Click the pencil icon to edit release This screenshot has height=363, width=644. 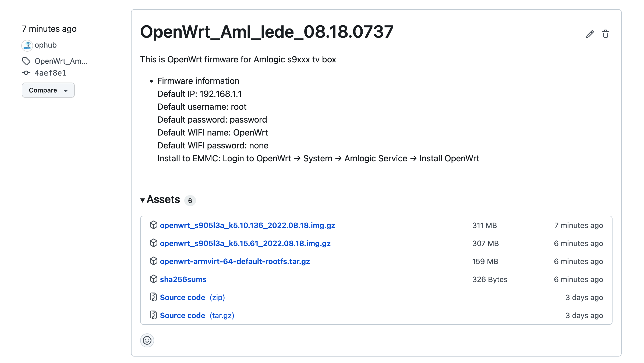click(x=589, y=34)
